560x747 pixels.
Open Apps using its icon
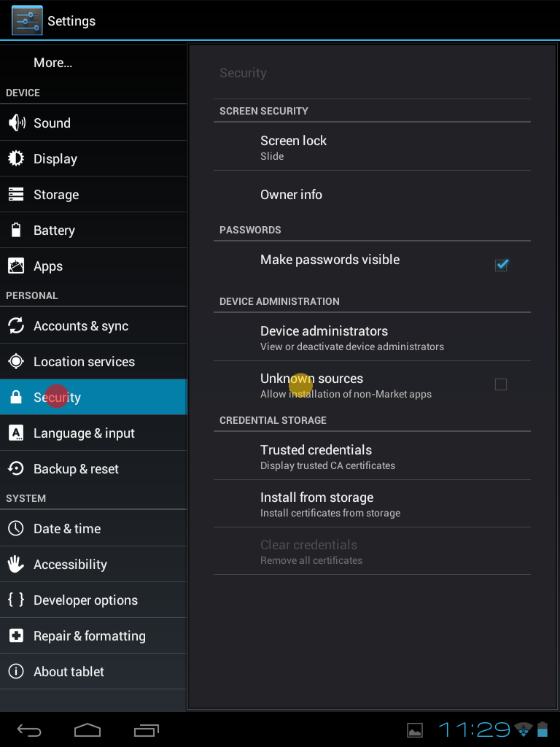[16, 266]
